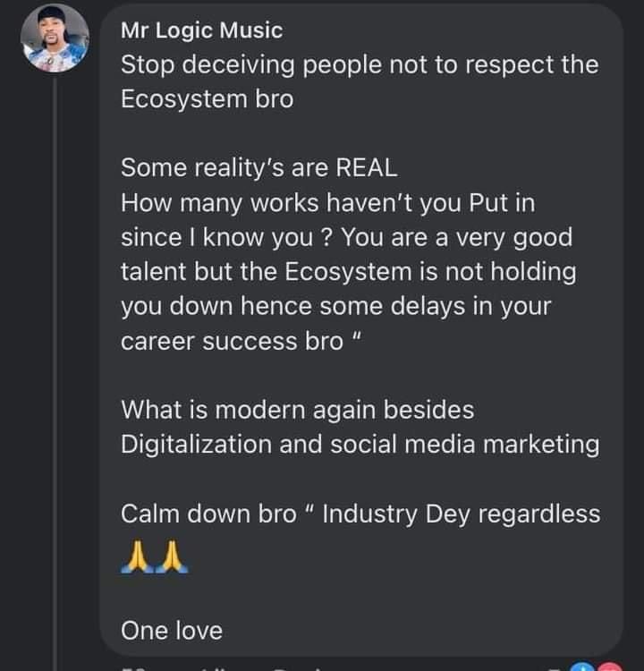The width and height of the screenshot is (644, 671).
Task: Click the 'career success bro' line
Action: click(241, 341)
